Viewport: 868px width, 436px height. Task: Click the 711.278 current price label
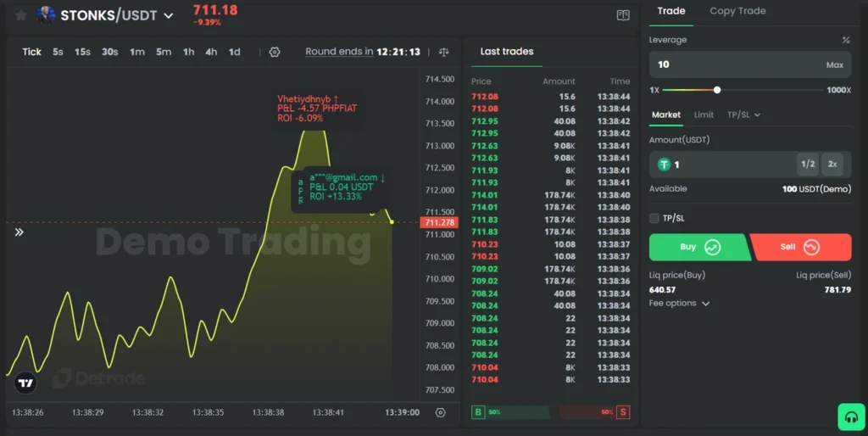pyautogui.click(x=440, y=223)
